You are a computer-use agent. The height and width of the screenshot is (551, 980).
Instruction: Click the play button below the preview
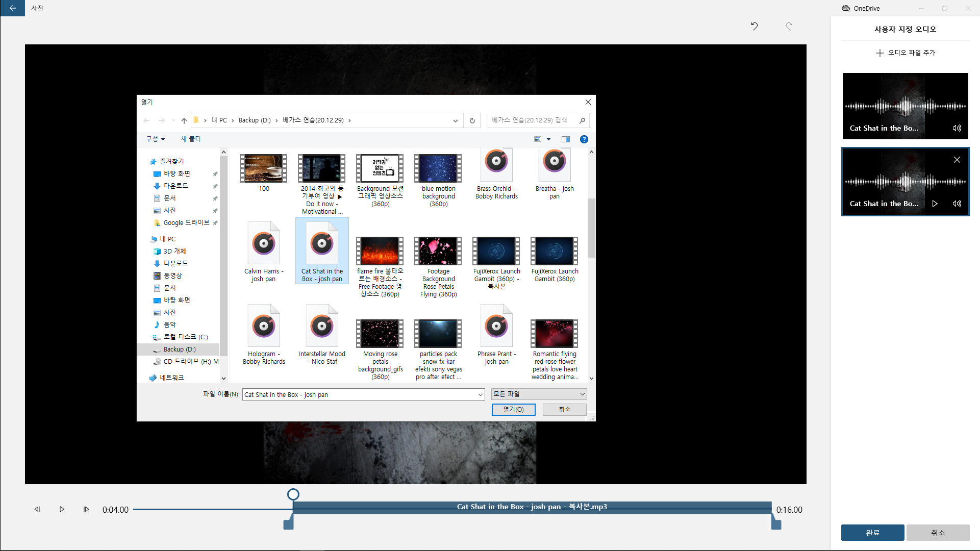[62, 509]
